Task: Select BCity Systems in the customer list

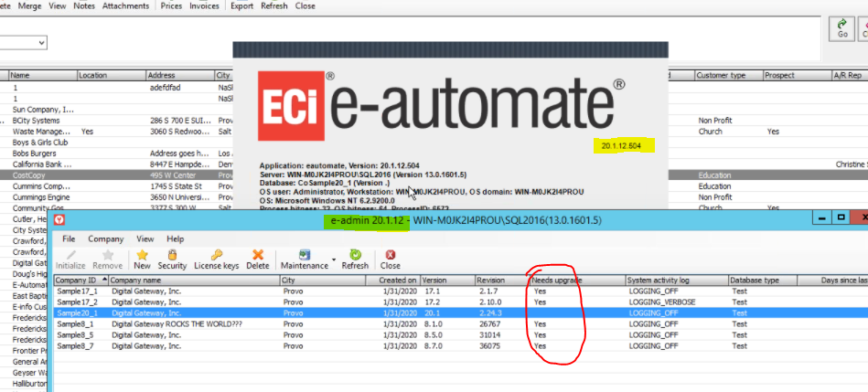Action: (37, 121)
